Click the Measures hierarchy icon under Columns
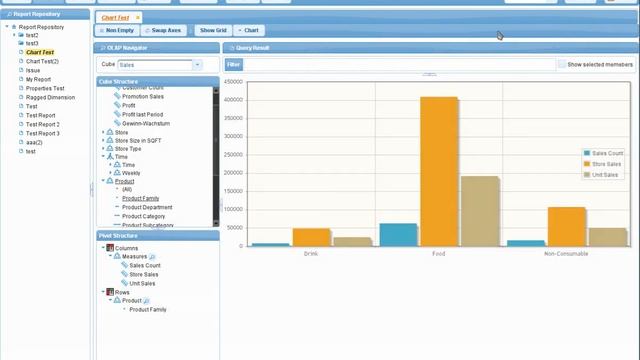 coord(117,256)
